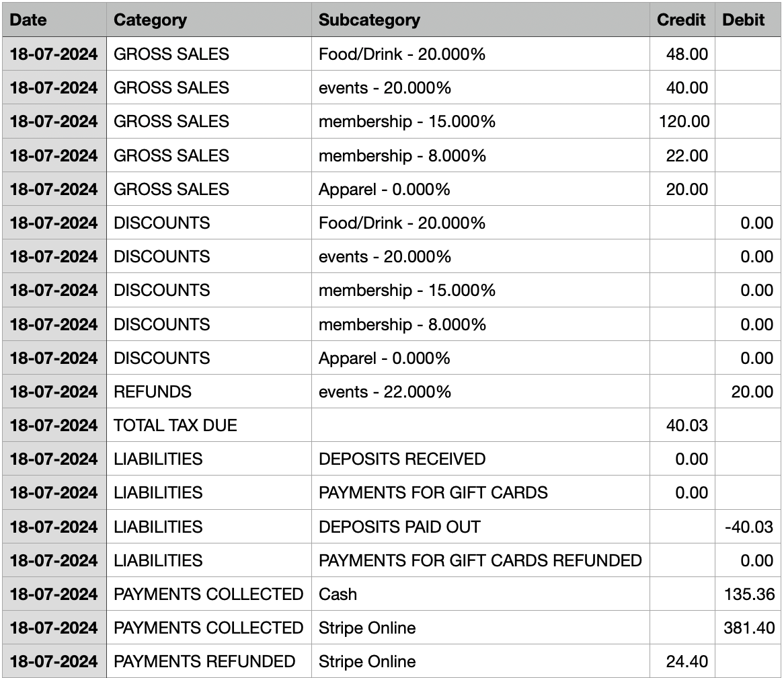784x678 pixels.
Task: Click the Cash subcategory cell
Action: [x=338, y=594]
